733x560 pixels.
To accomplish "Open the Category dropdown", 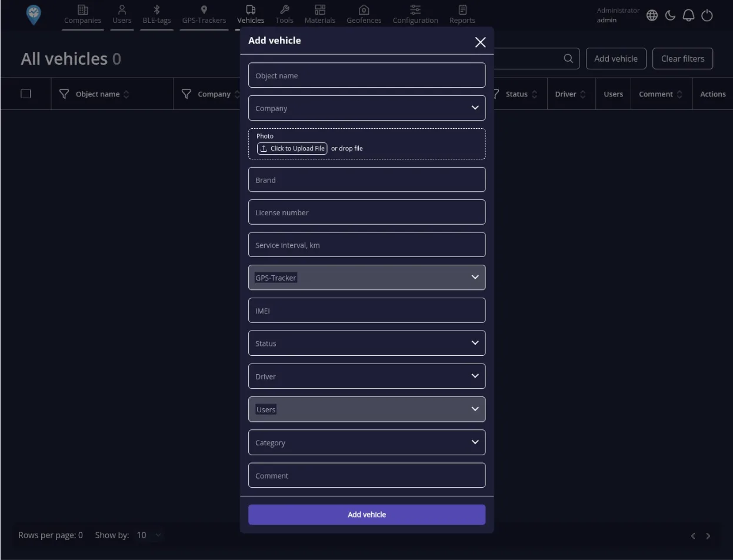I will coord(366,442).
